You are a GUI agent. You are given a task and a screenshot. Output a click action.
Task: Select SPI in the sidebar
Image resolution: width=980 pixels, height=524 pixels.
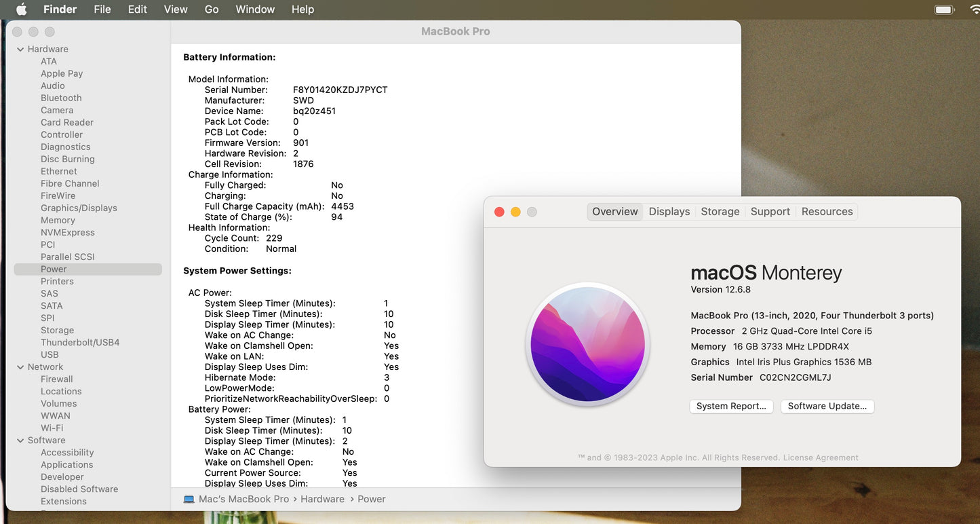[x=47, y=318]
